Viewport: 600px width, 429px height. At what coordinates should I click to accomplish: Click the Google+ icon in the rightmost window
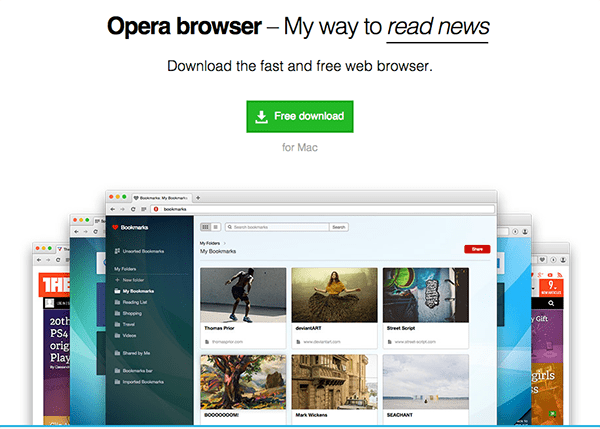540,275
